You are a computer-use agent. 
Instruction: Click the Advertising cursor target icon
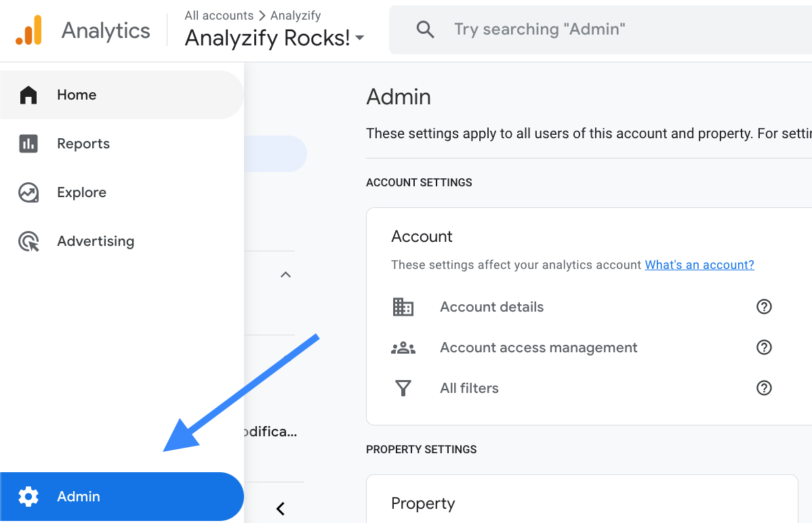coord(28,241)
